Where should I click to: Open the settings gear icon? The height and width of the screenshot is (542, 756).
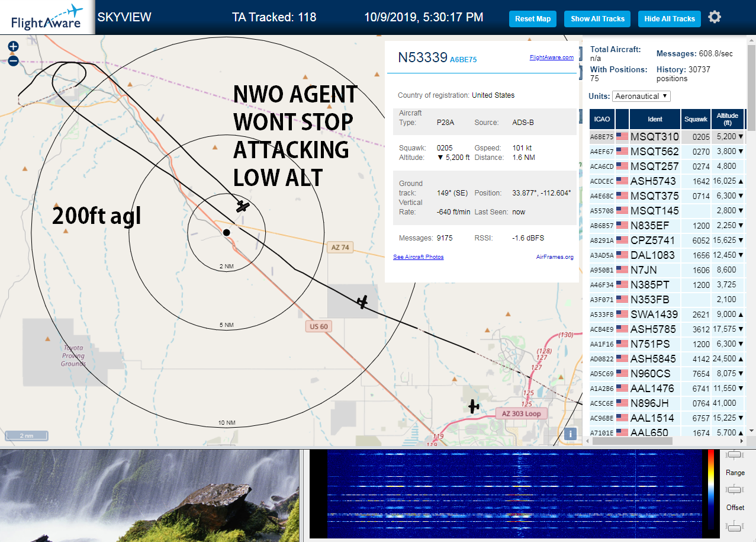[x=715, y=17]
